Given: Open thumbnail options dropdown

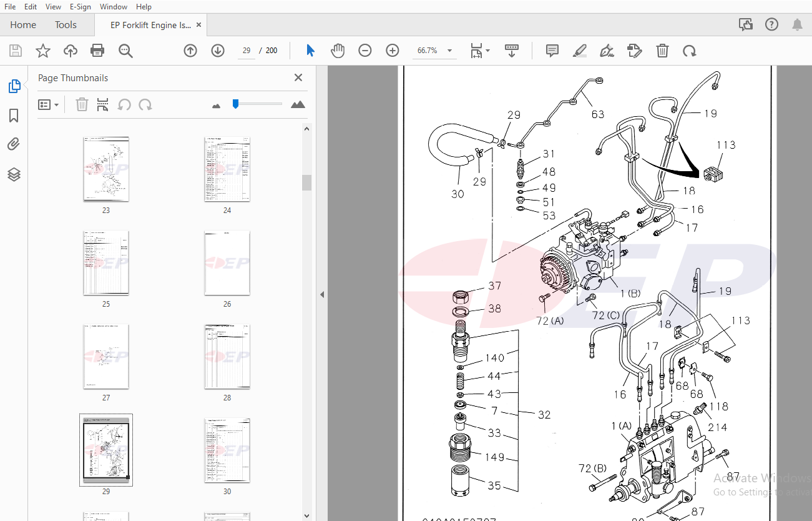Looking at the screenshot, I should coord(48,104).
